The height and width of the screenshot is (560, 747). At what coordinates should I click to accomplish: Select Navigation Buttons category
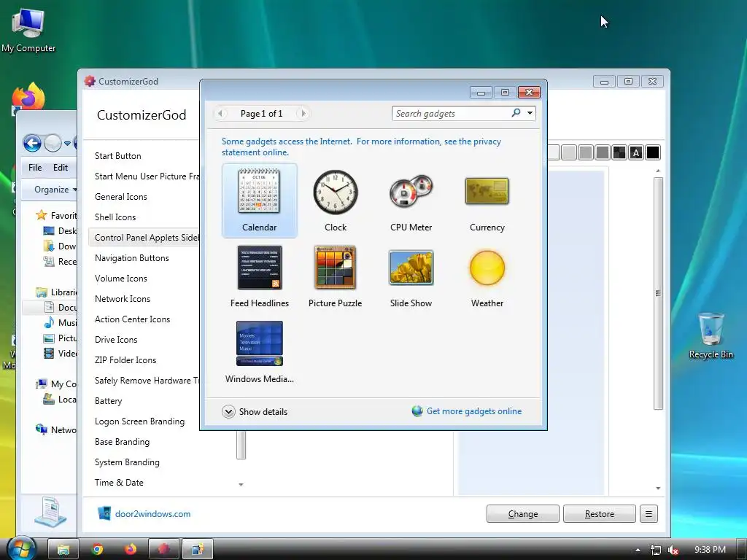tap(131, 258)
